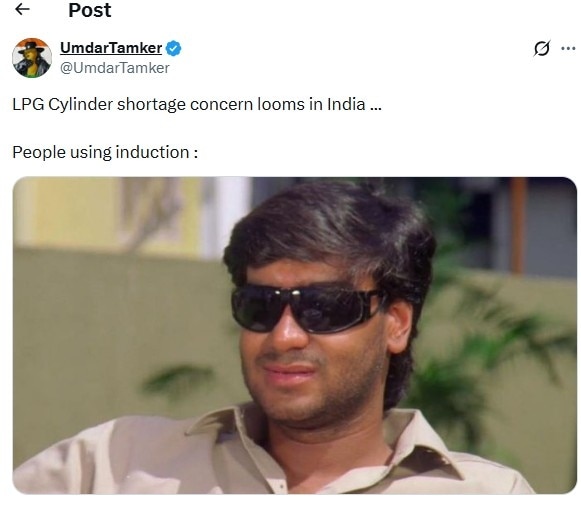Click the blue verified badge
This screenshot has height=514, width=581.
point(173,49)
